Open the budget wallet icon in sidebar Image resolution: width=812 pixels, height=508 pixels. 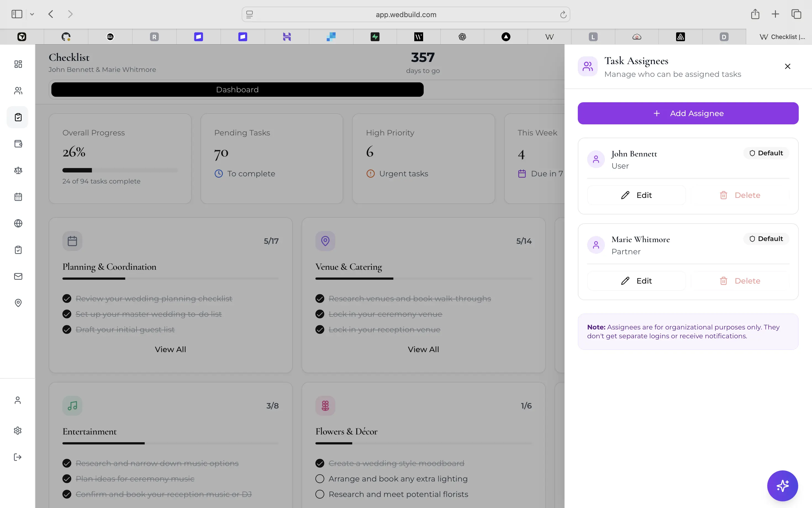(18, 144)
